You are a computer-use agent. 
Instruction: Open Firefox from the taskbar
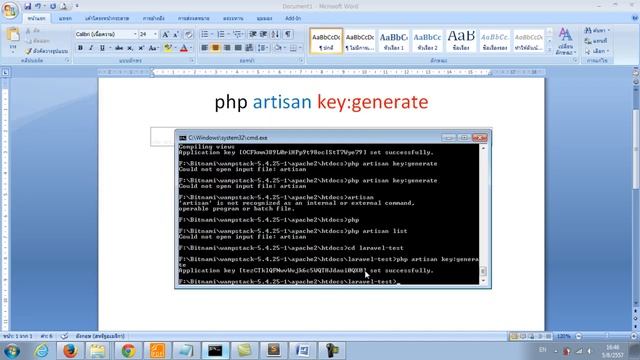70,351
